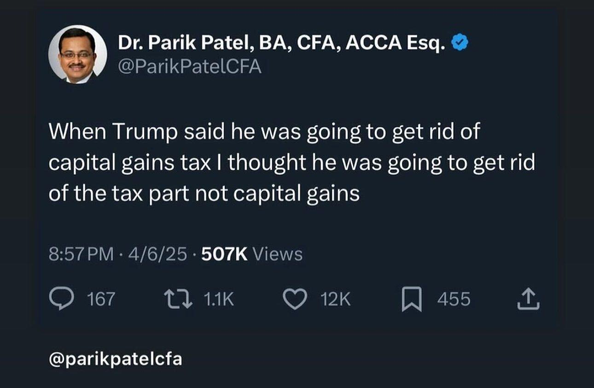Click the tweet text starting 'When Trump said'
The width and height of the screenshot is (594, 388).
click(292, 163)
